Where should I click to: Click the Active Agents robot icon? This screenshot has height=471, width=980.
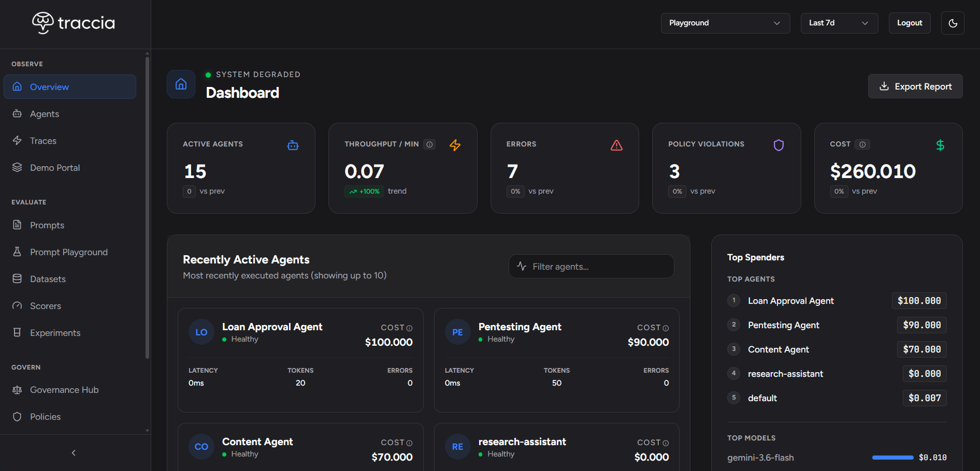click(x=293, y=145)
